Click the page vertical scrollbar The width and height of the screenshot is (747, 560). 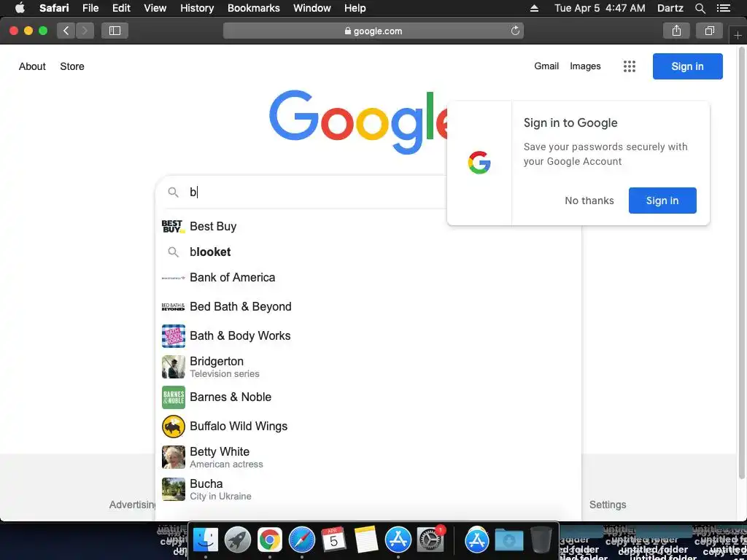pos(741,262)
